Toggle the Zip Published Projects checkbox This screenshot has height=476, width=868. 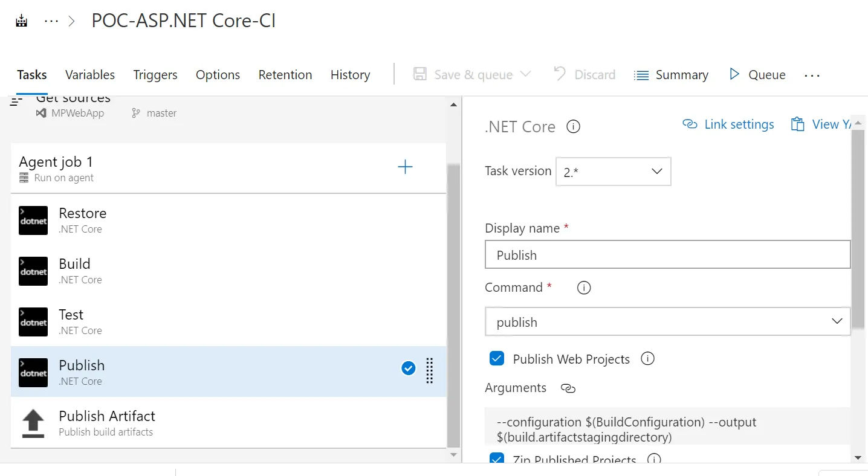click(x=496, y=460)
